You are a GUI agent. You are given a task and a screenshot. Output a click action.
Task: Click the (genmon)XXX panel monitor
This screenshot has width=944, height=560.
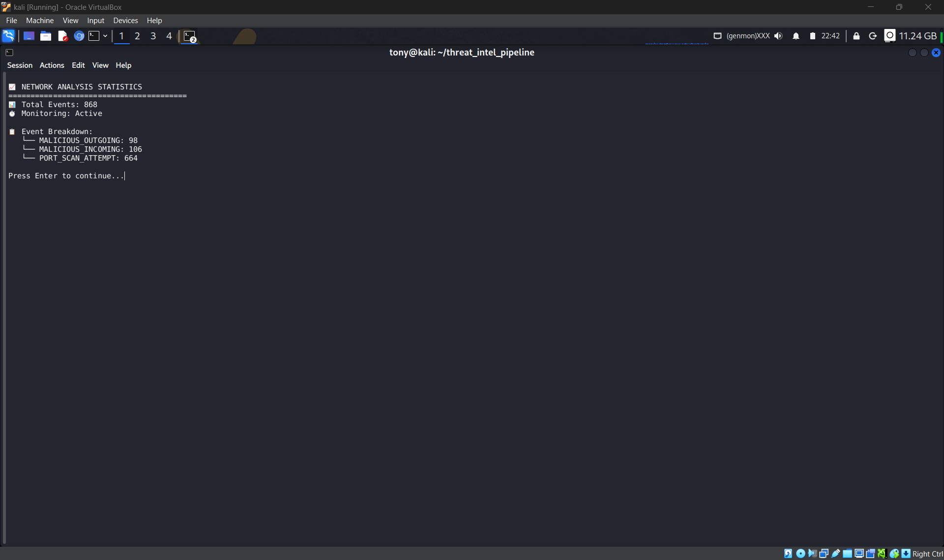[x=748, y=36]
